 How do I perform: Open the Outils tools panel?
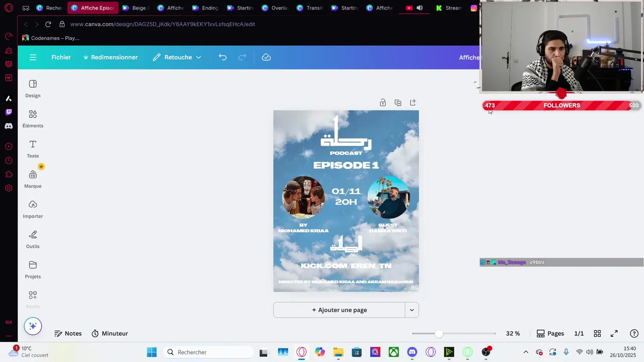pyautogui.click(x=33, y=240)
